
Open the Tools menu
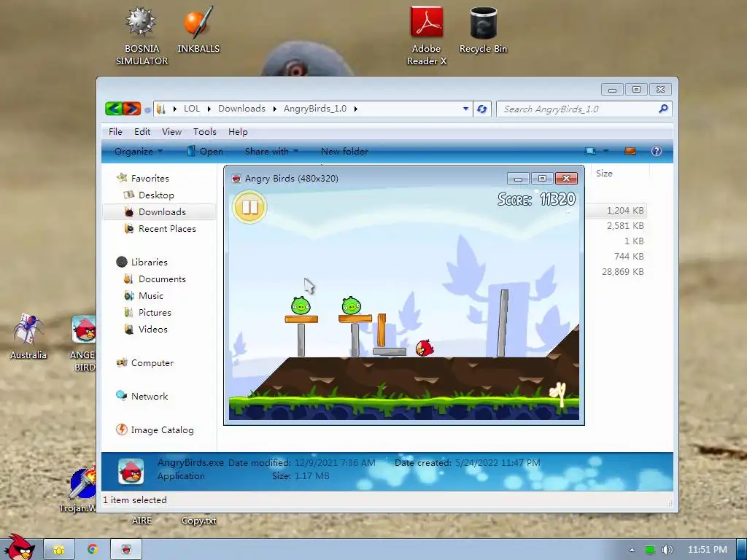pyautogui.click(x=205, y=132)
